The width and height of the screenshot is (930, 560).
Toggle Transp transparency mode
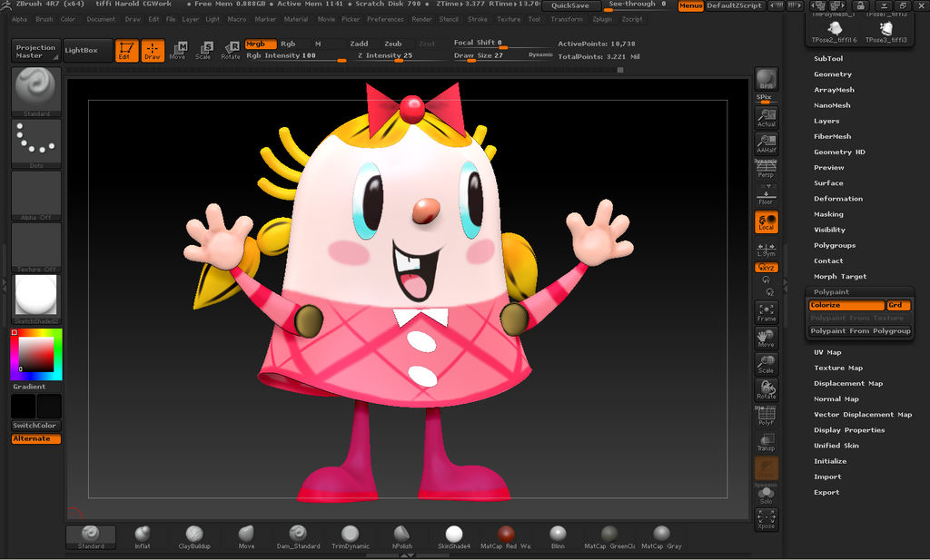click(767, 442)
